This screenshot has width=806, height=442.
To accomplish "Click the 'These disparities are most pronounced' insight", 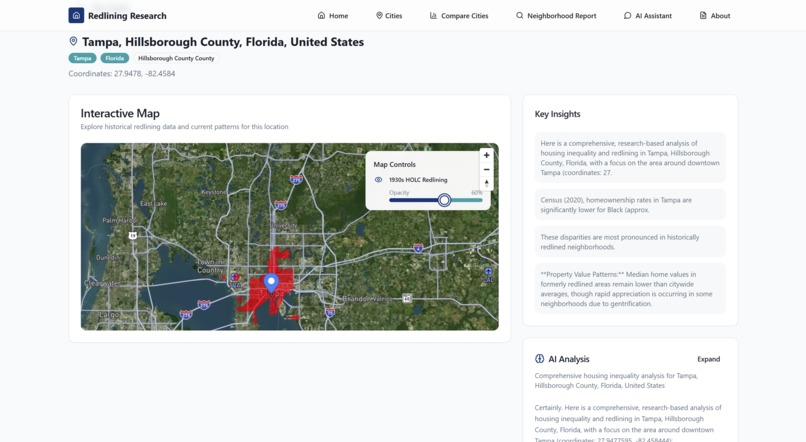I will [630, 242].
